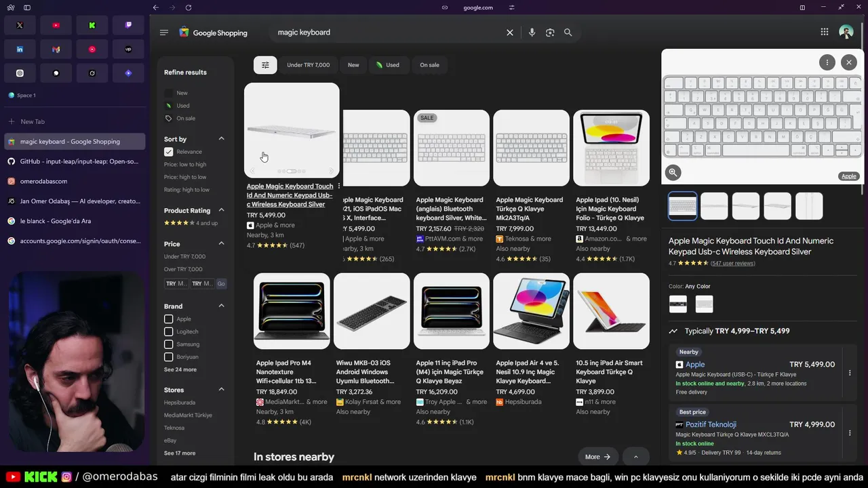Collapse the Stores filter section
Screen dimensions: 868x488
coord(221,390)
